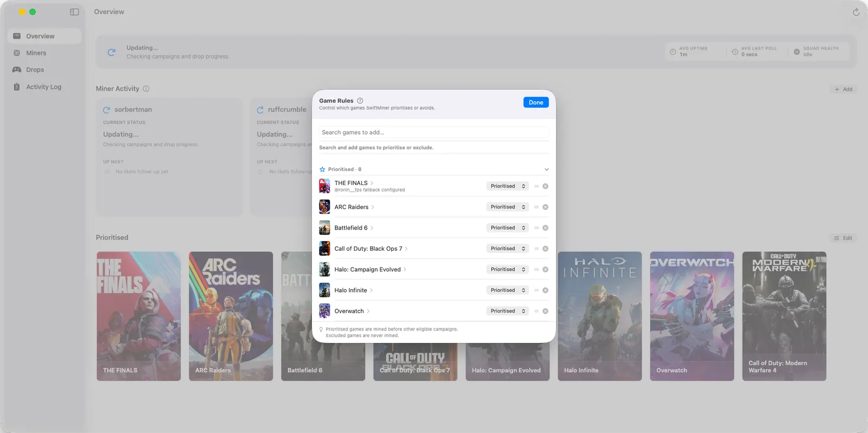Click the Add button for Miner Activity
The height and width of the screenshot is (433, 868).
pyautogui.click(x=844, y=89)
